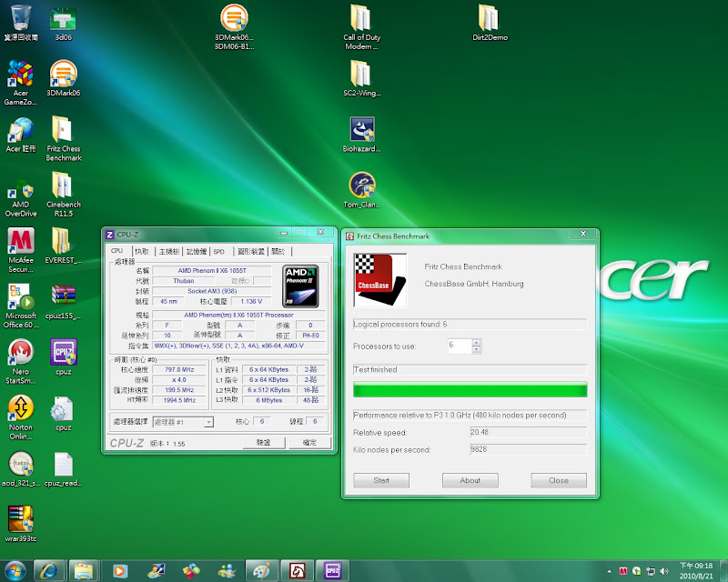
Task: Open the McAfee Security desktop icon
Action: (20, 250)
